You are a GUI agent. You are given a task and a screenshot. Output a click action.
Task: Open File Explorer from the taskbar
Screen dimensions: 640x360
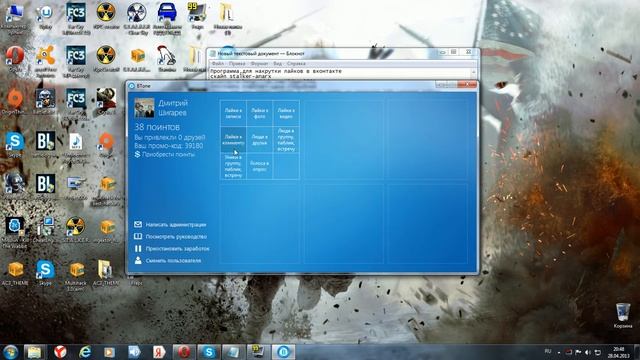[x=34, y=352]
